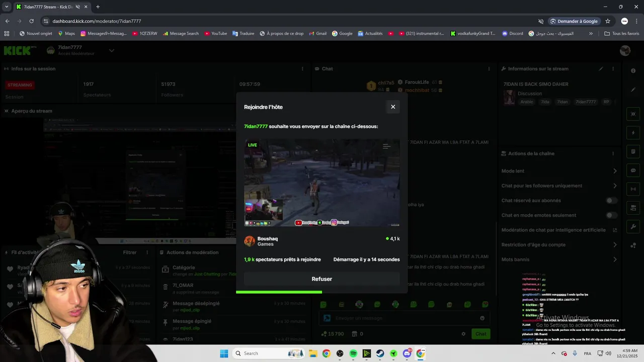The height and width of the screenshot is (362, 644).
Task: Edit stream information with pencil icon
Action: (601, 69)
